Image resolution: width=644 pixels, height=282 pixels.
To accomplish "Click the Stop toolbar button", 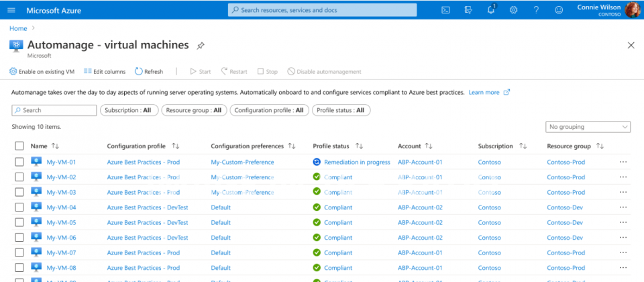I will click(268, 72).
